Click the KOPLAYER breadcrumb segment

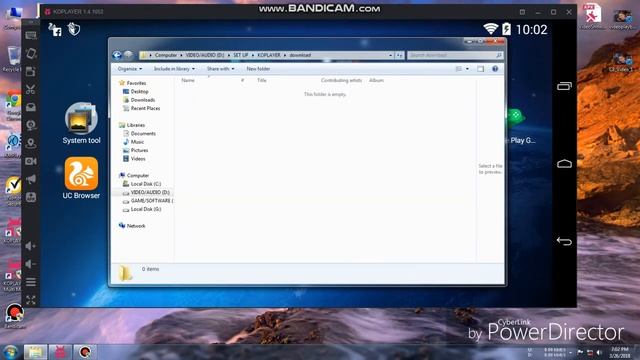pos(269,55)
